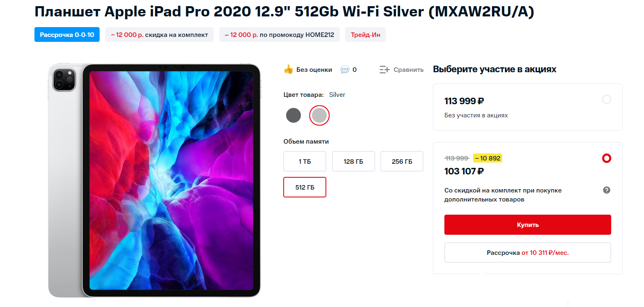Open the Трейд-Ин tag
Image resolution: width=644 pixels, height=307 pixels.
pyautogui.click(x=365, y=34)
